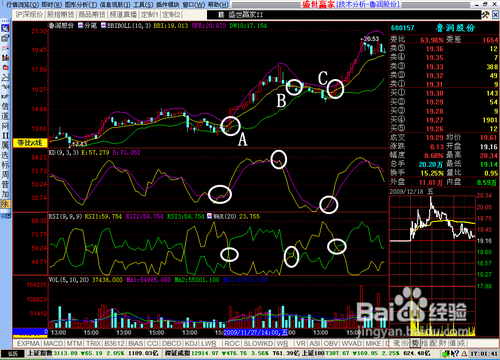
Task: Click the 选 sidebar button
Action: (5, 155)
